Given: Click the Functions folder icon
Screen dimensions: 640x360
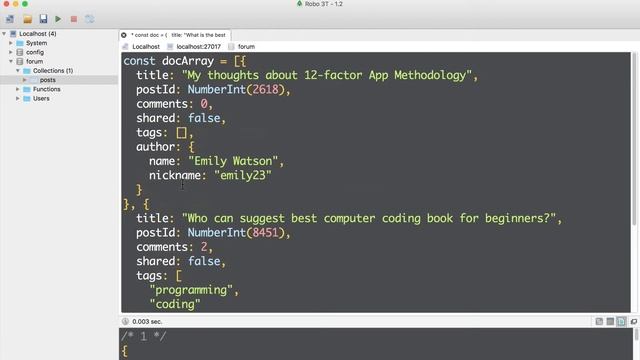Looking at the screenshot, I should (27, 89).
